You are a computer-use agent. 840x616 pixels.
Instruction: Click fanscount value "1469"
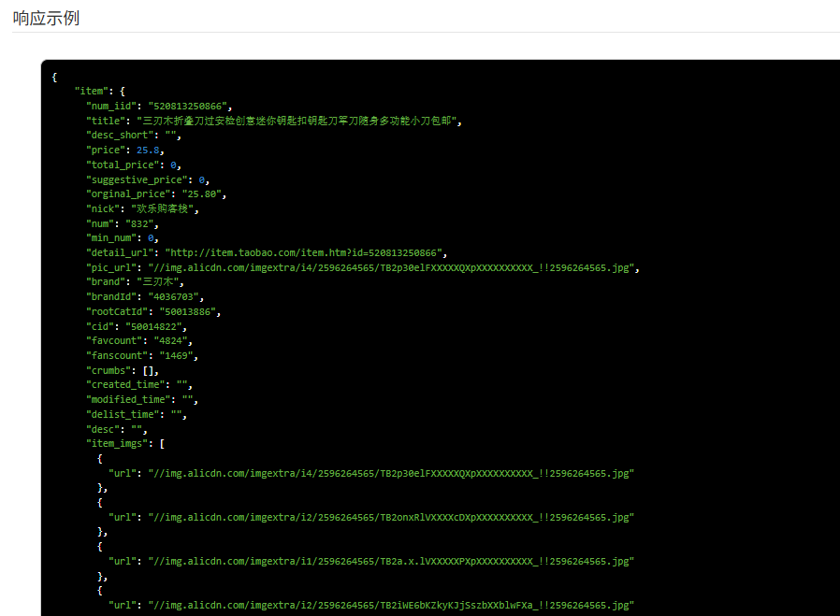point(176,356)
